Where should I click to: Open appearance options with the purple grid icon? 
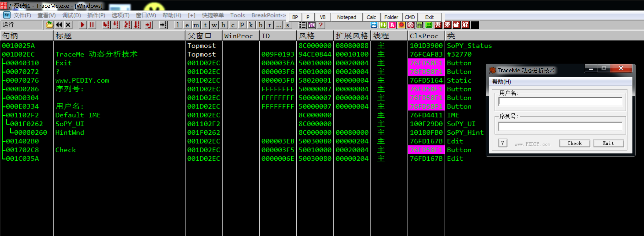point(311,25)
